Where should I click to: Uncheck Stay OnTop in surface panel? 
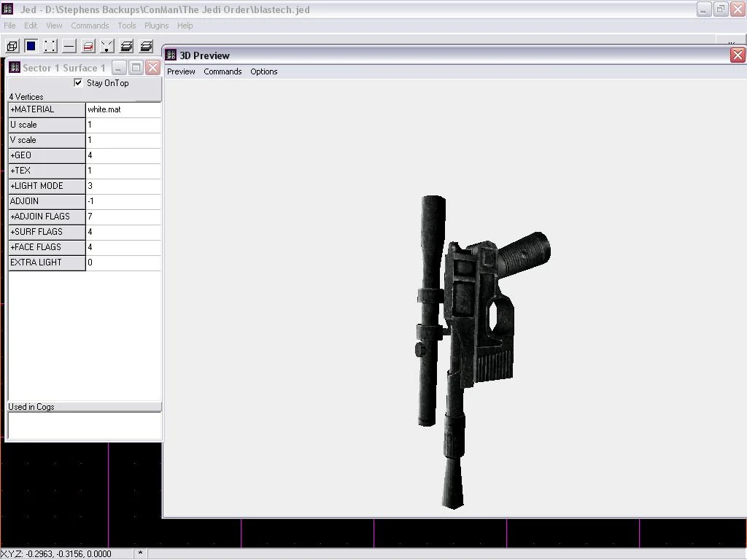tap(78, 82)
